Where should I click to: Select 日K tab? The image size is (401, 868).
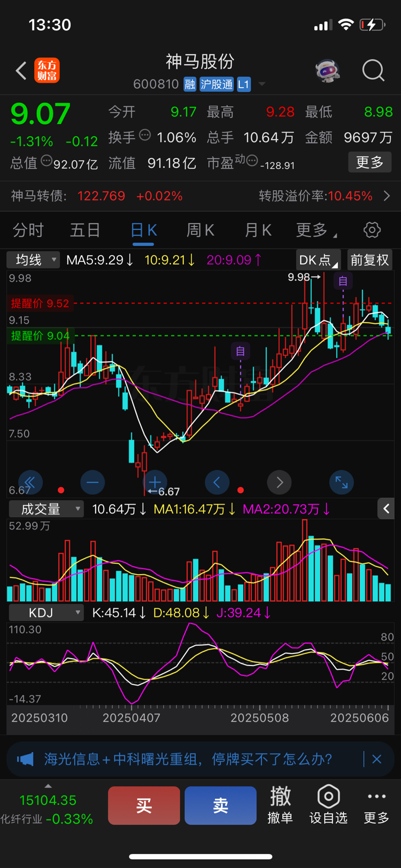tap(144, 230)
